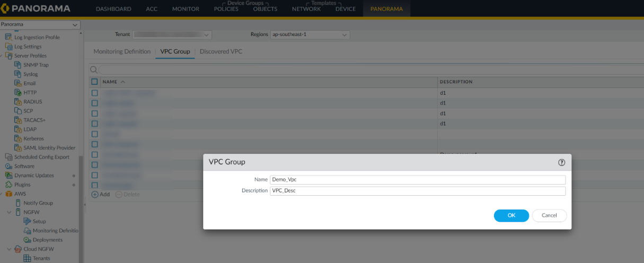Screen dimensions: 644x263
Task: Click the Log Ingestion Profile icon
Action: coord(8,38)
